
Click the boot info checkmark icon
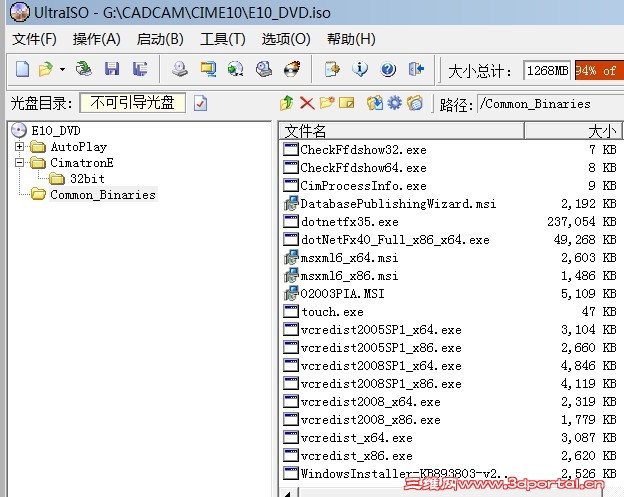coord(200,103)
